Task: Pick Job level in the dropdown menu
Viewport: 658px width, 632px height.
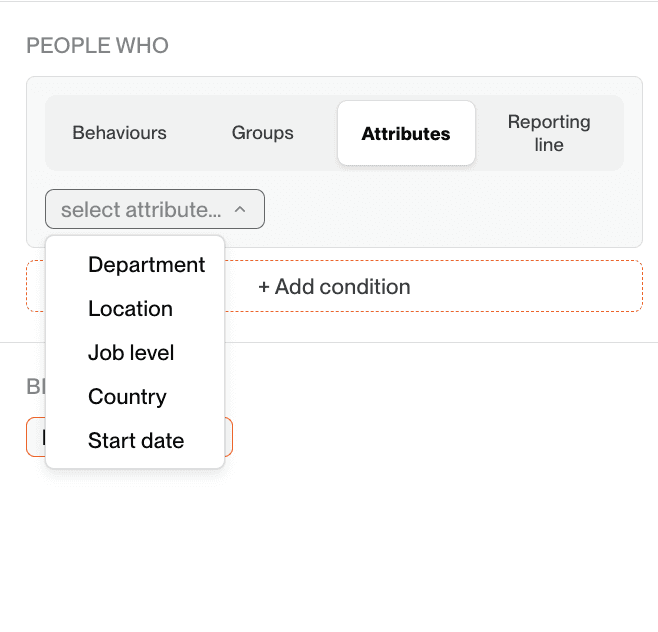Action: [131, 353]
